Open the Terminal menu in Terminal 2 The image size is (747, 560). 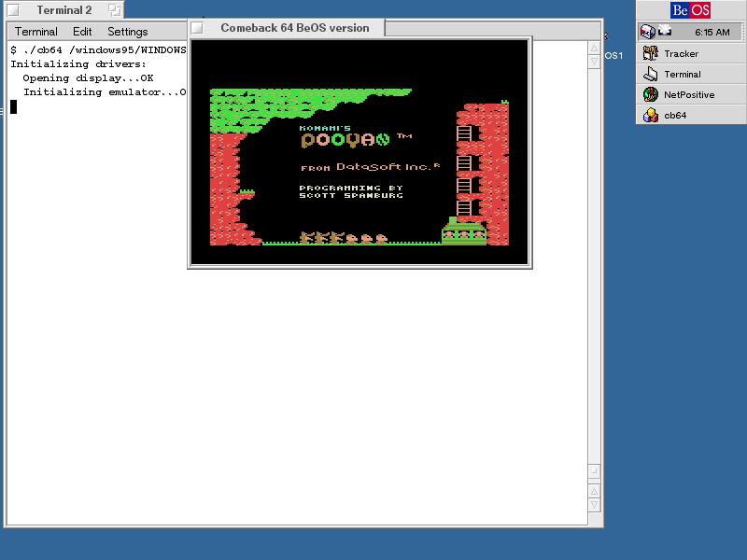(35, 32)
